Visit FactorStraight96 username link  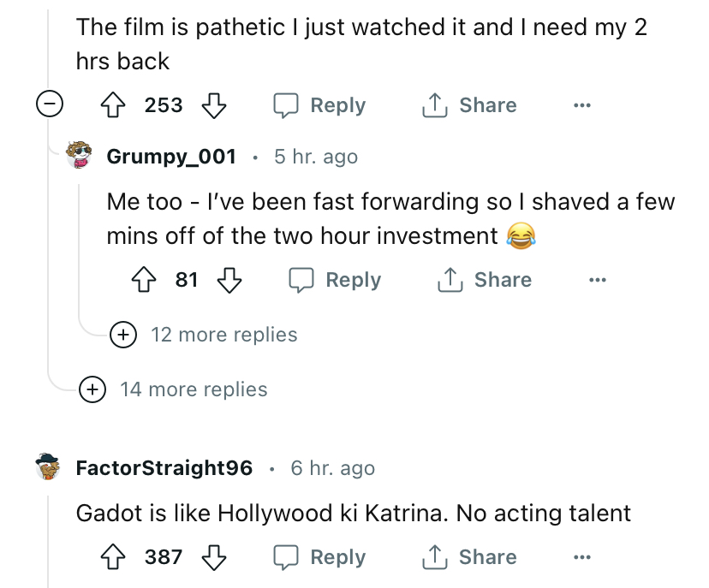(164, 468)
